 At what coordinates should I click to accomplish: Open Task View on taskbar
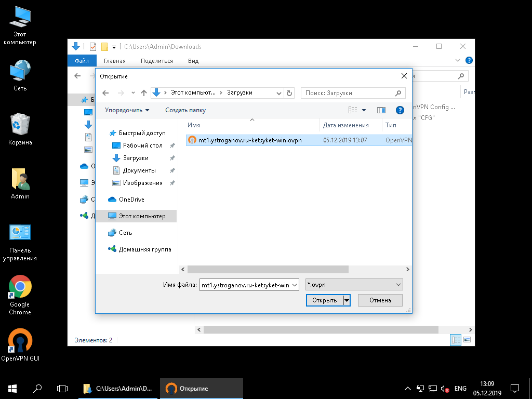pyautogui.click(x=62, y=389)
